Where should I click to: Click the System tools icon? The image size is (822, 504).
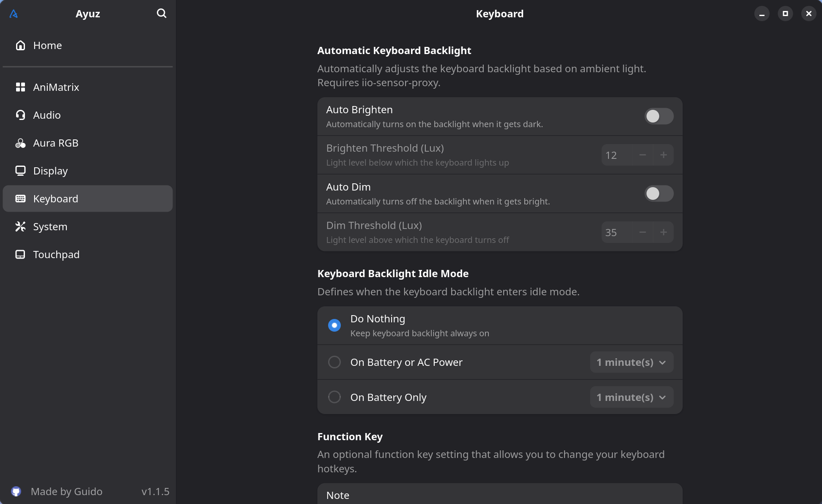coord(20,226)
